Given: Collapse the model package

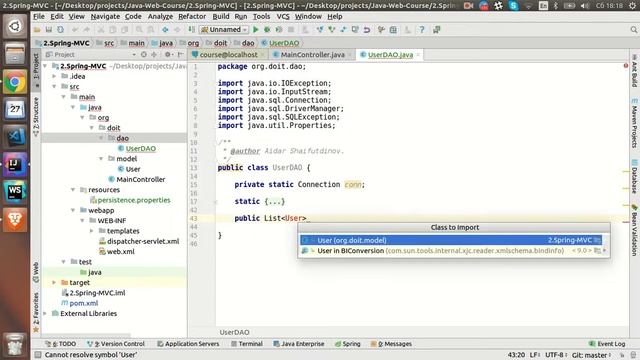Looking at the screenshot, I should tap(101, 159).
